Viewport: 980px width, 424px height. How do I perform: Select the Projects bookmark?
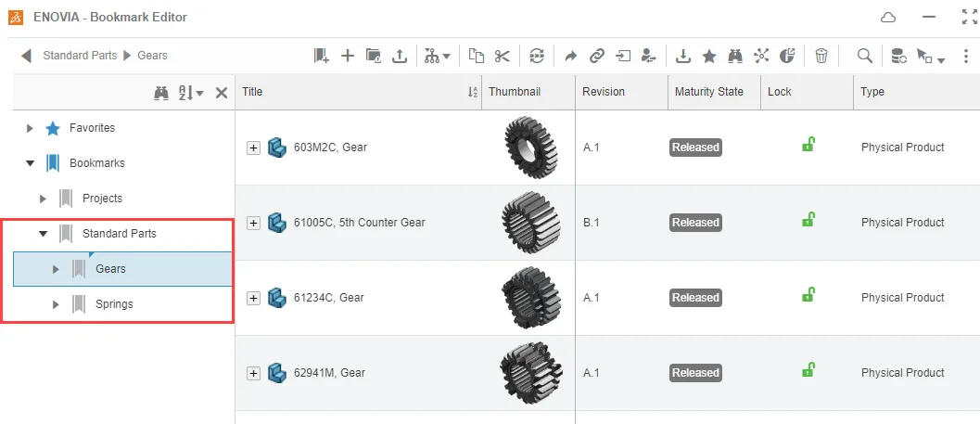click(103, 199)
